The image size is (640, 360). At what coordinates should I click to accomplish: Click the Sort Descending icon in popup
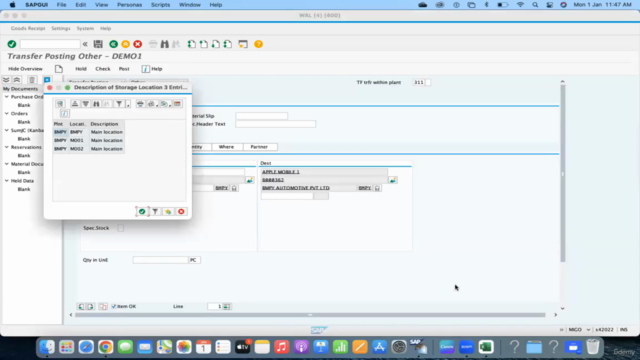86,104
